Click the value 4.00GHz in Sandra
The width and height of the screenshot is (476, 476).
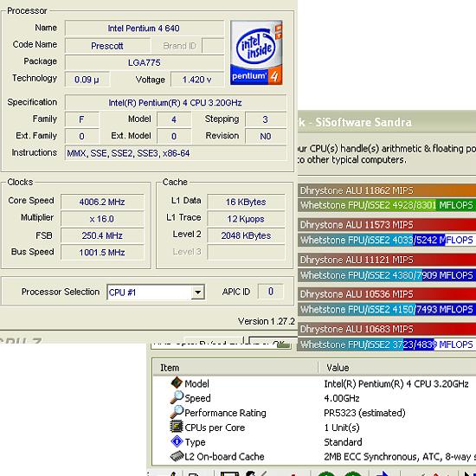342,398
